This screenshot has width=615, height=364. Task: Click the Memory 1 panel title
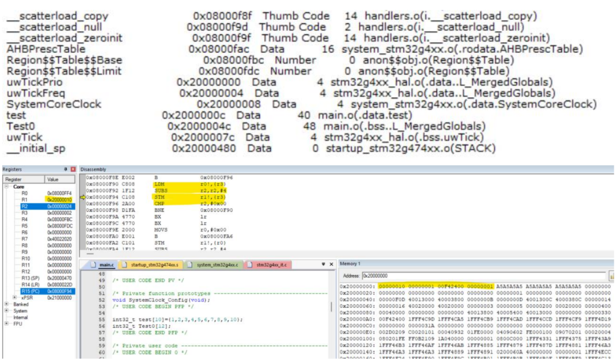pyautogui.click(x=350, y=264)
